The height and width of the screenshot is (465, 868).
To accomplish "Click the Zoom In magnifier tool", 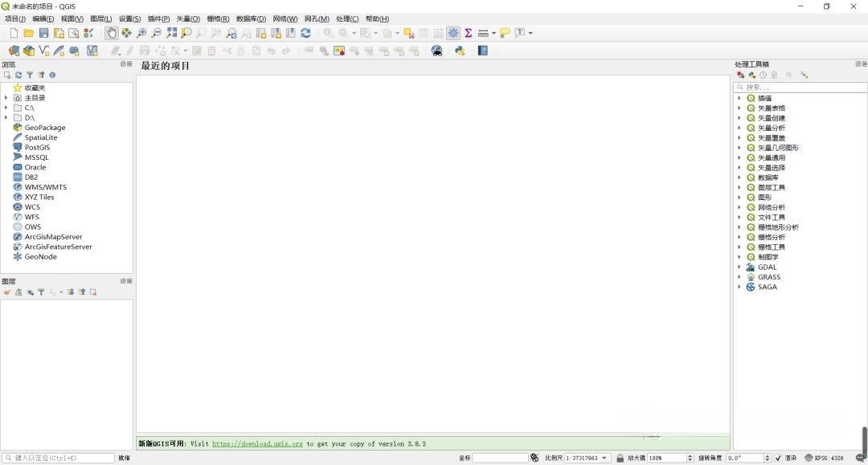I will (x=141, y=33).
